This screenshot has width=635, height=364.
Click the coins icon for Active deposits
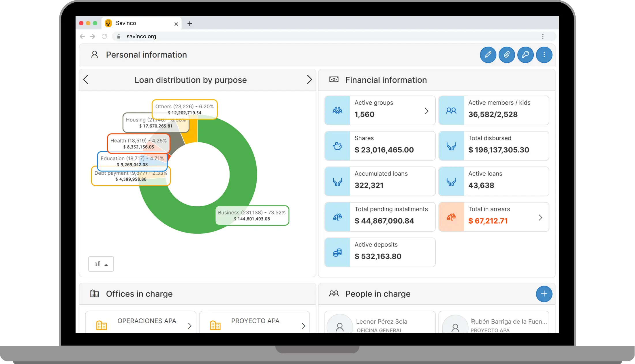[x=337, y=252]
